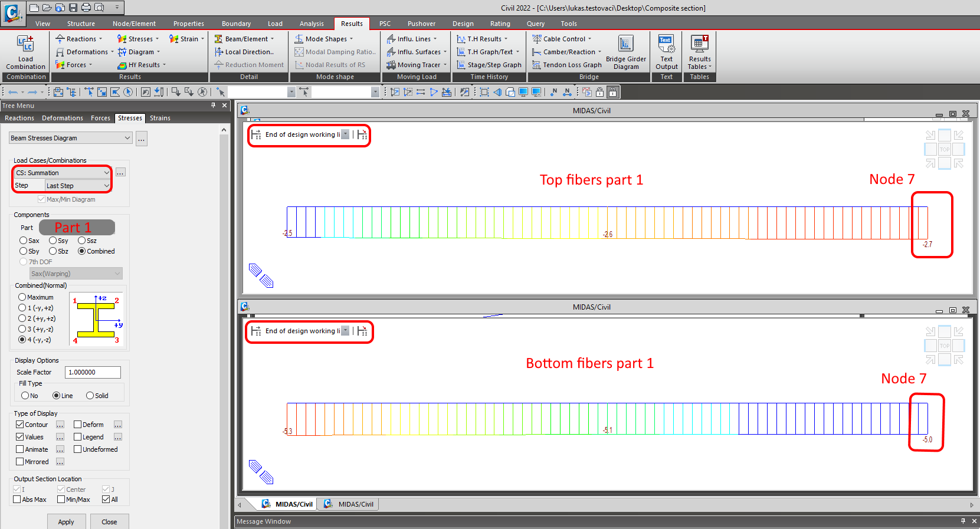Click the Close button in Tree Menu
Screen dimensions: 980x529
point(109,522)
